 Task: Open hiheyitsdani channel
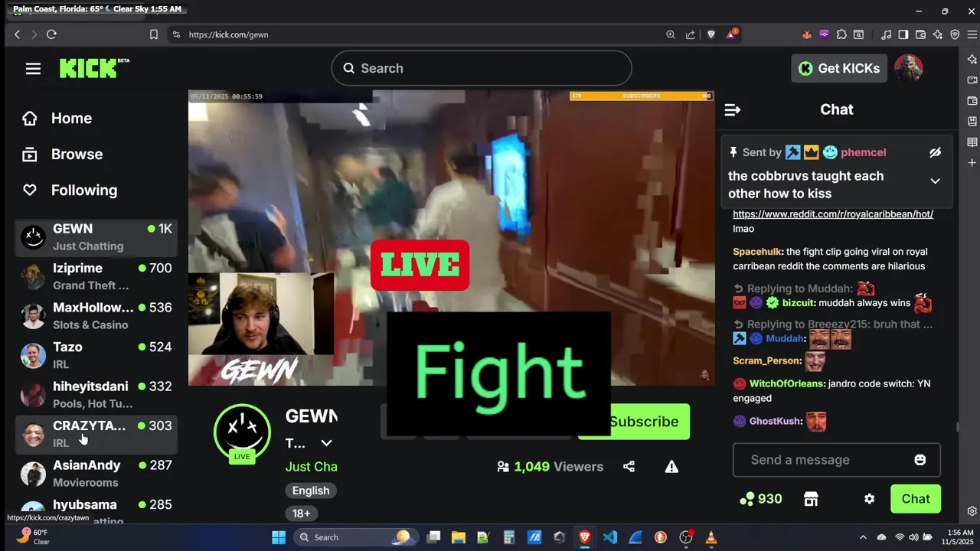96,395
